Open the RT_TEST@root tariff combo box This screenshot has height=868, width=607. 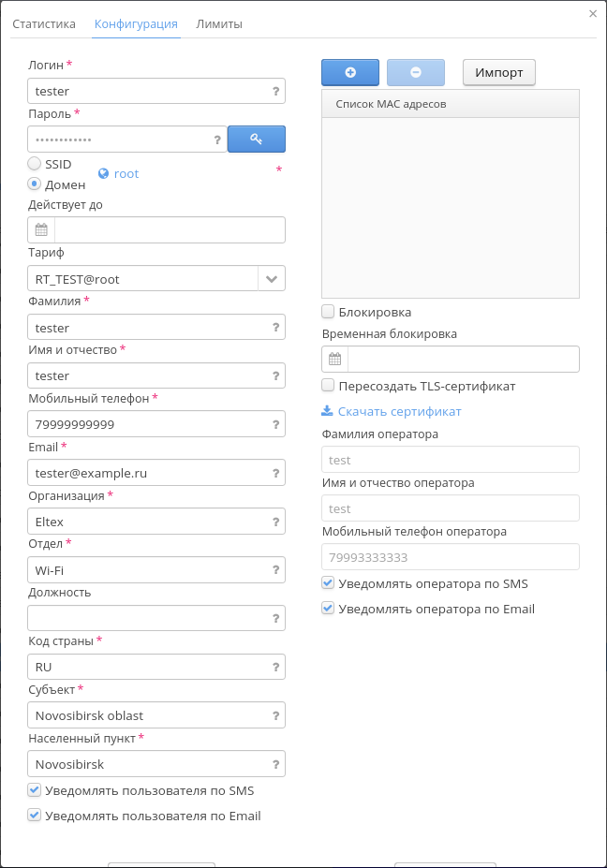(142, 279)
